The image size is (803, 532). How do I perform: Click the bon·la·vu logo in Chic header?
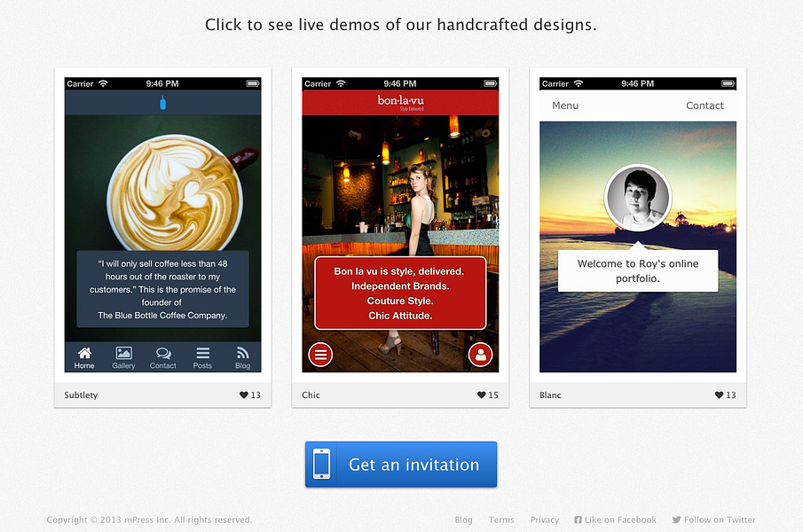(400, 102)
